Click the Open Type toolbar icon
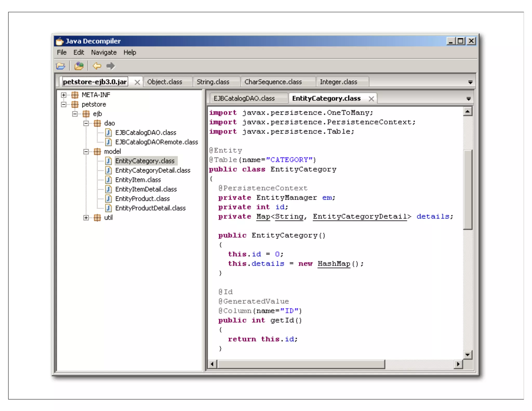This screenshot has height=411, width=532. tap(79, 66)
